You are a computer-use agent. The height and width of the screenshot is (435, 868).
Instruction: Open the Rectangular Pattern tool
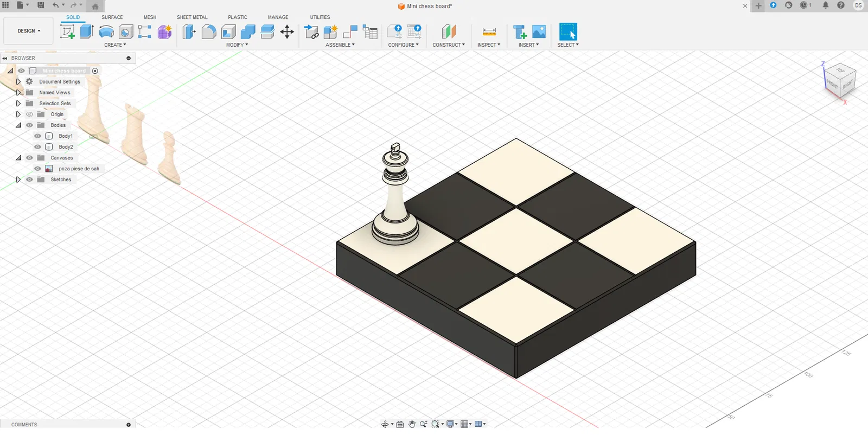click(x=145, y=32)
